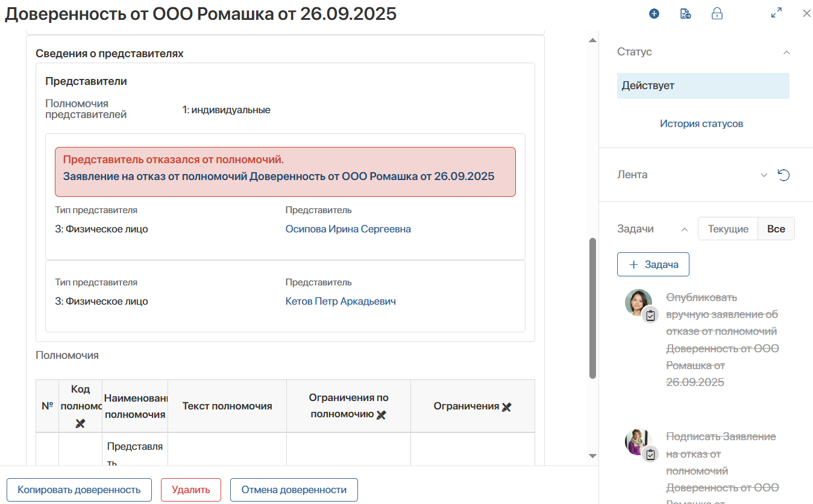This screenshot has height=504, width=813.
Task: Open representative Осипова Ирина Сергеевна
Action: [x=348, y=229]
